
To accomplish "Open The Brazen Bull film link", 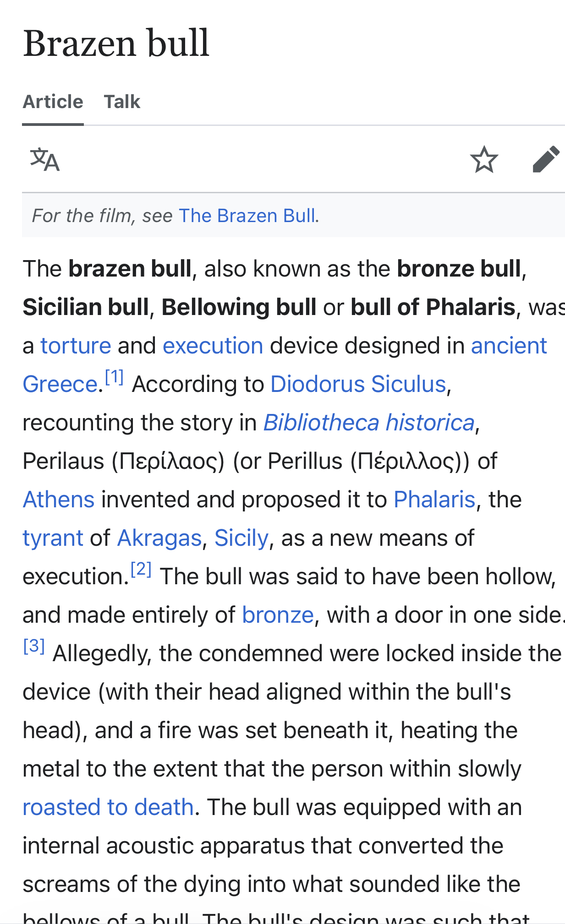I will coord(247,216).
